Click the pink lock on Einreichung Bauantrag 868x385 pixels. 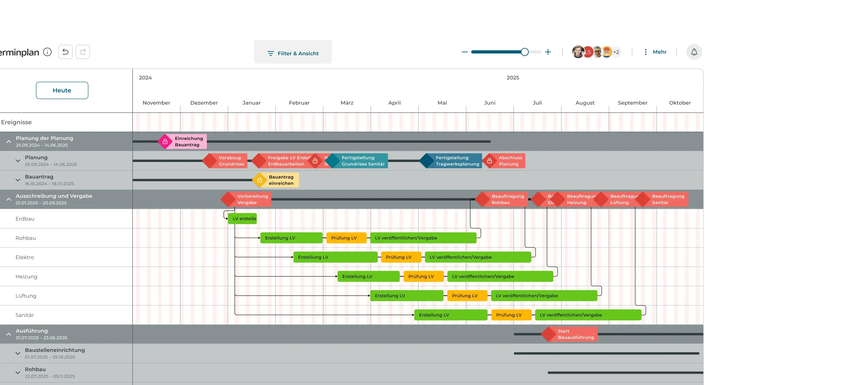click(165, 142)
